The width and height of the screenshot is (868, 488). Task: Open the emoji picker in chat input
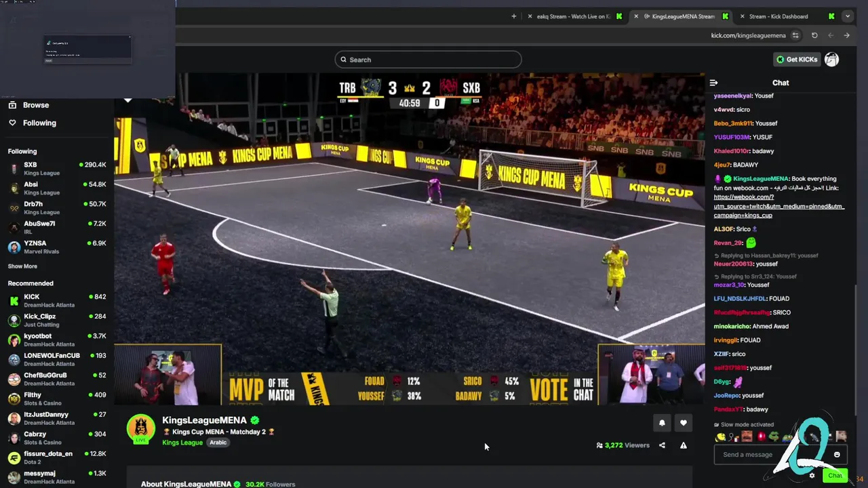pos(837,455)
